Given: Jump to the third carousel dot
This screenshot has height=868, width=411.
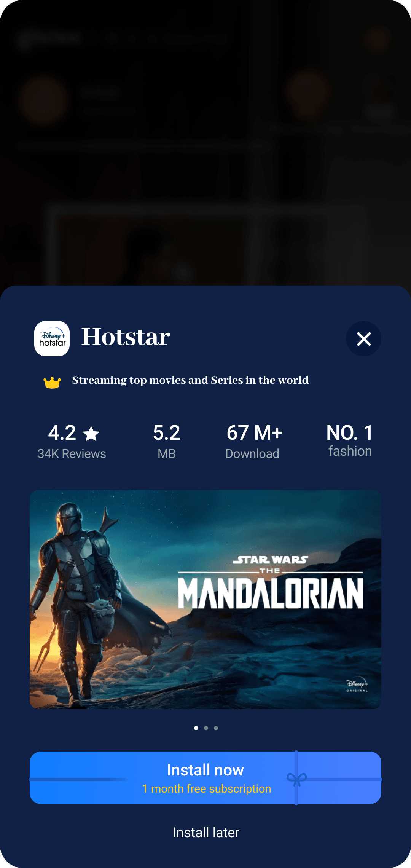Looking at the screenshot, I should coord(216,728).
